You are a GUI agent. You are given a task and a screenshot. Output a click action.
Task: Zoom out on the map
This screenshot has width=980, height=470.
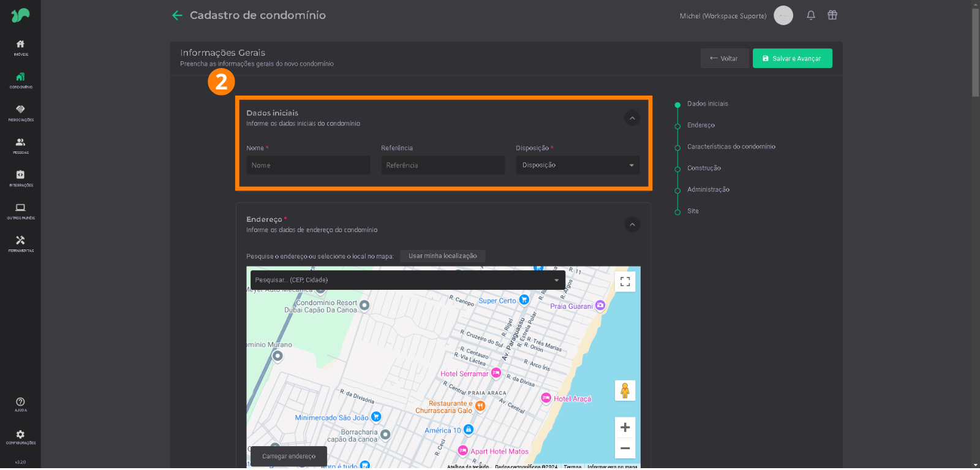tap(625, 448)
